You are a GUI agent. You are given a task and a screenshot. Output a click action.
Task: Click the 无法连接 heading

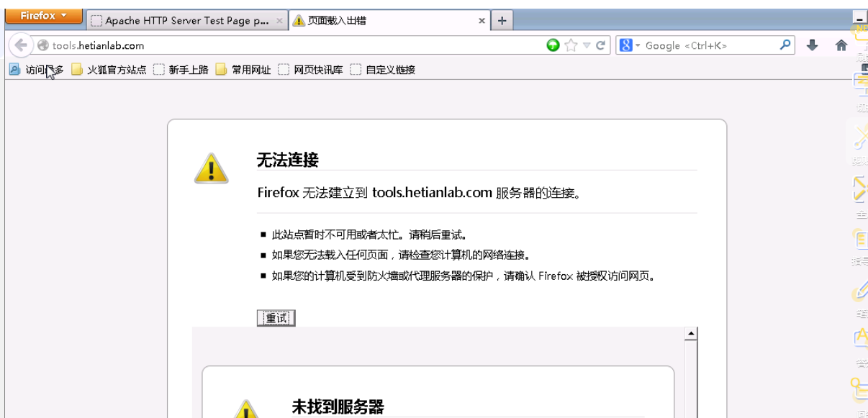click(x=288, y=160)
